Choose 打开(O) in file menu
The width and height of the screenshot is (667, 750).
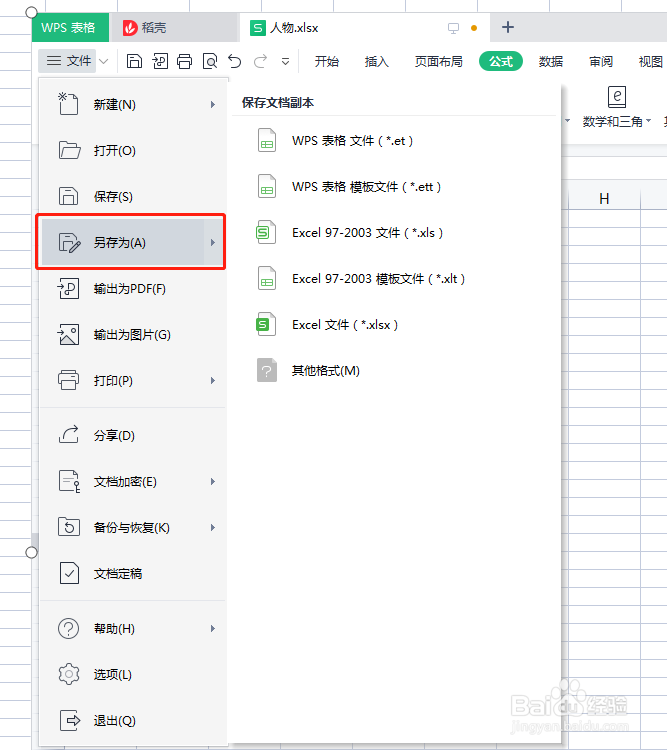[131, 150]
